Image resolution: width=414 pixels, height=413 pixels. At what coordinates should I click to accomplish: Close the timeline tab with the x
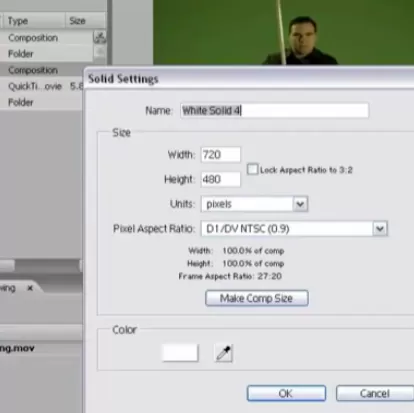tap(30, 288)
